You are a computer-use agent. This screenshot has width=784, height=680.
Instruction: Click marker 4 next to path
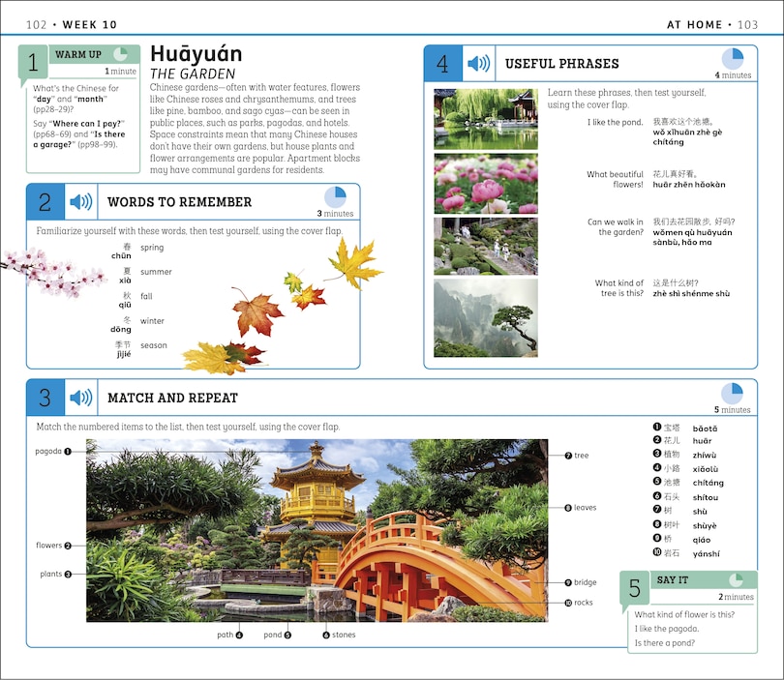click(237, 636)
